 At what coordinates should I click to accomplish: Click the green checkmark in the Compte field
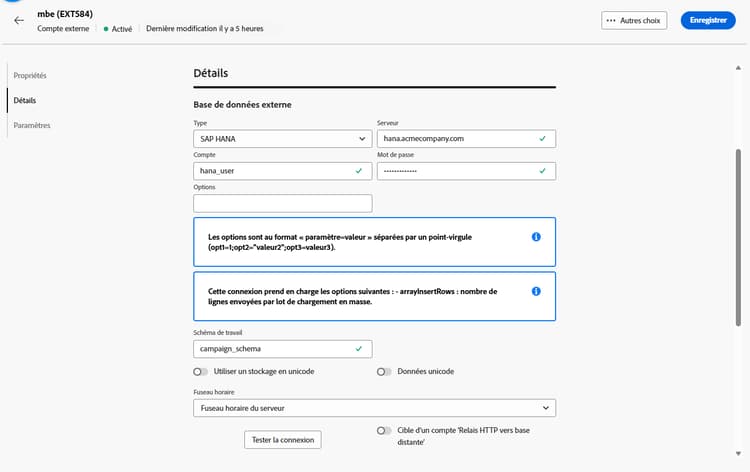pos(359,171)
